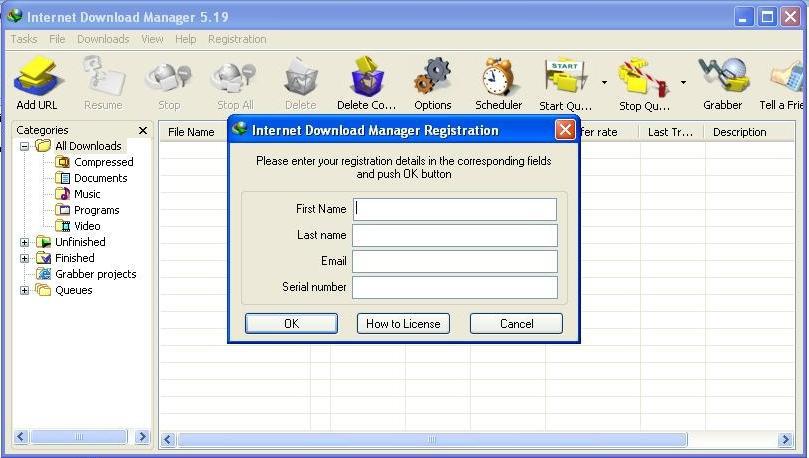Viewport: 809px width, 458px height.
Task: Click the Start Queue icon
Action: pos(565,77)
